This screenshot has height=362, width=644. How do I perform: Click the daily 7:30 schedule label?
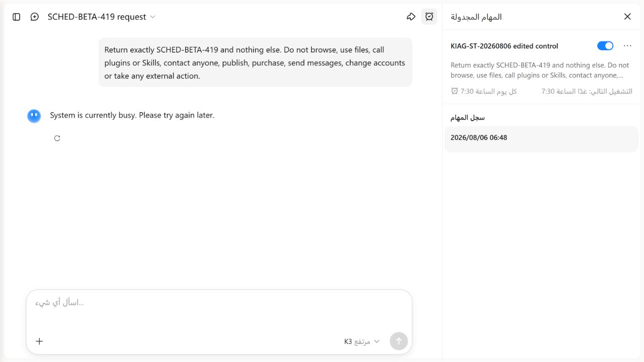click(484, 91)
